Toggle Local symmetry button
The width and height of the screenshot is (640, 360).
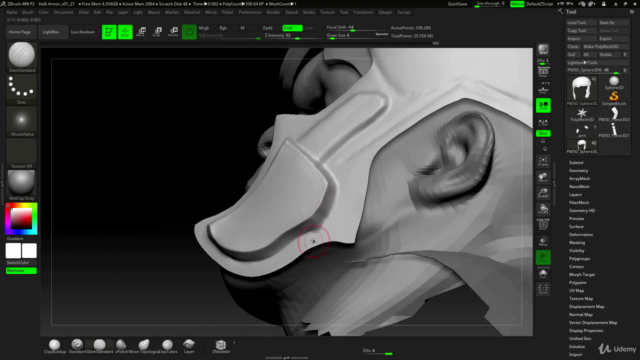coord(543,105)
